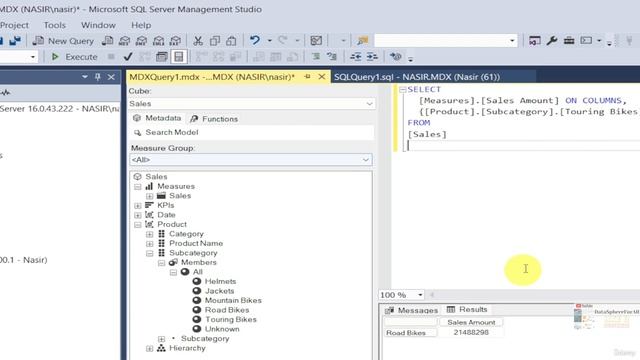
Task: Select the Helmets member
Action: (220, 281)
